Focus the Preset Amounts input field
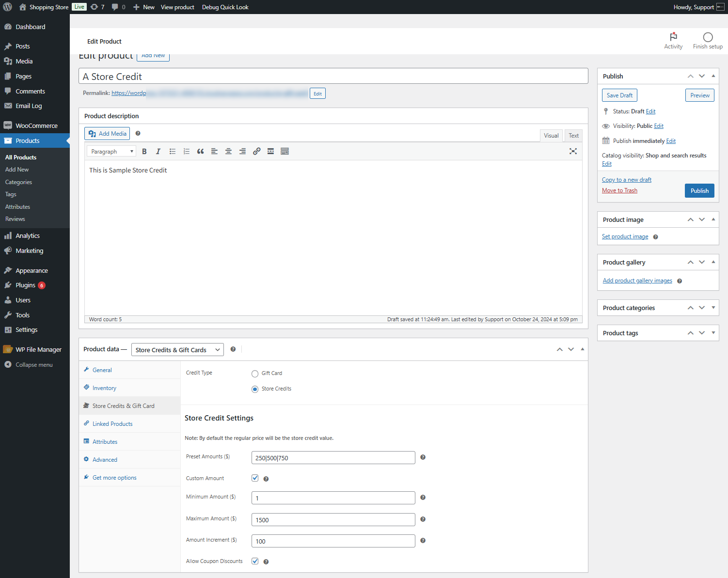The width and height of the screenshot is (728, 578). (333, 457)
